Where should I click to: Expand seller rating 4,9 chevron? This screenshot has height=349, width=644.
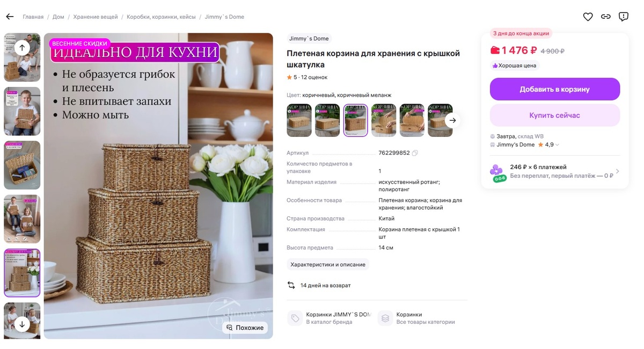[557, 145]
